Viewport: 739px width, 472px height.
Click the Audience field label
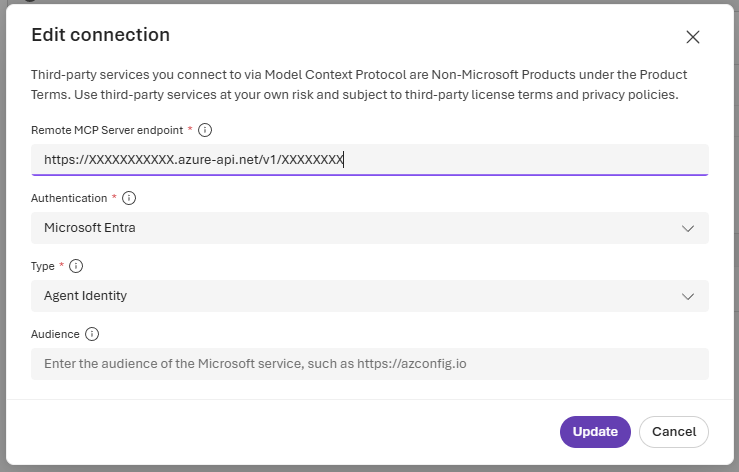pos(56,334)
